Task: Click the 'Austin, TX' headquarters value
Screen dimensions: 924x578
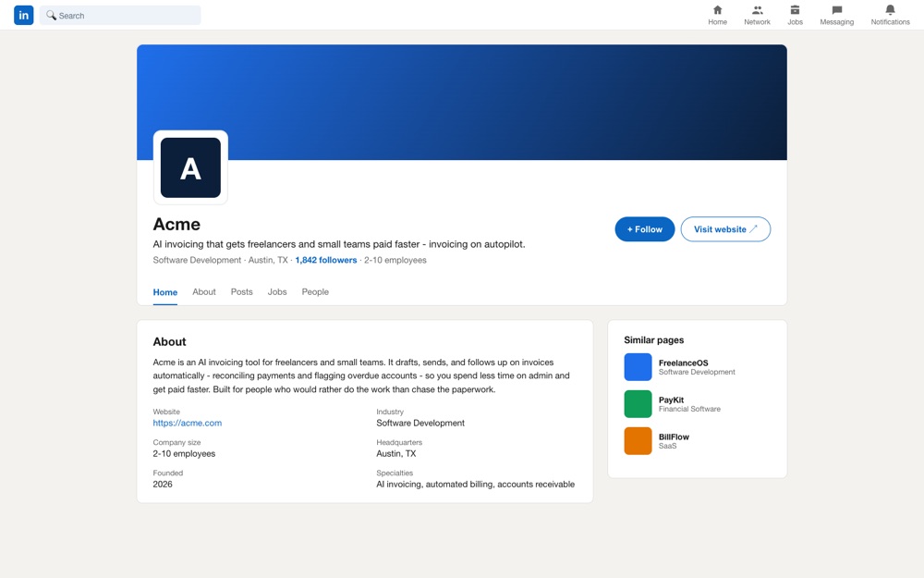Action: coord(396,453)
